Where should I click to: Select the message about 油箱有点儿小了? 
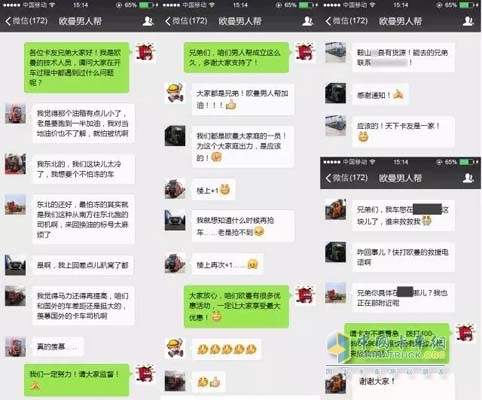click(x=83, y=123)
